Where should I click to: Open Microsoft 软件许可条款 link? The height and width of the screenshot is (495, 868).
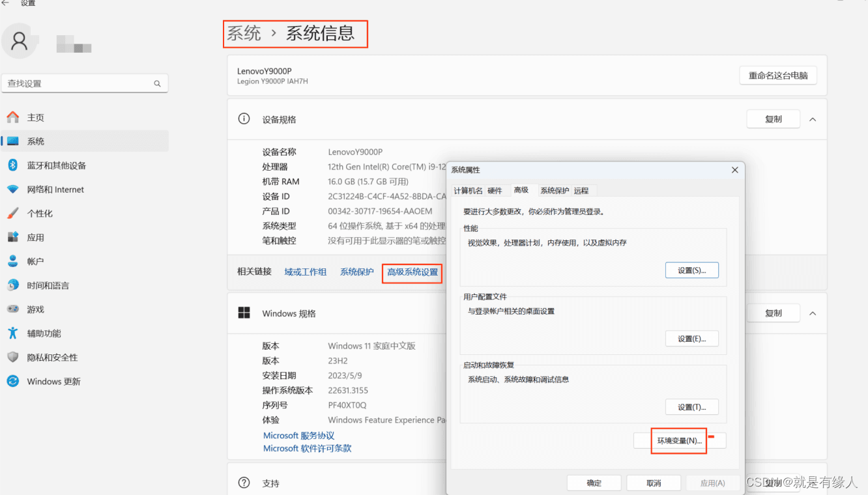(x=308, y=448)
